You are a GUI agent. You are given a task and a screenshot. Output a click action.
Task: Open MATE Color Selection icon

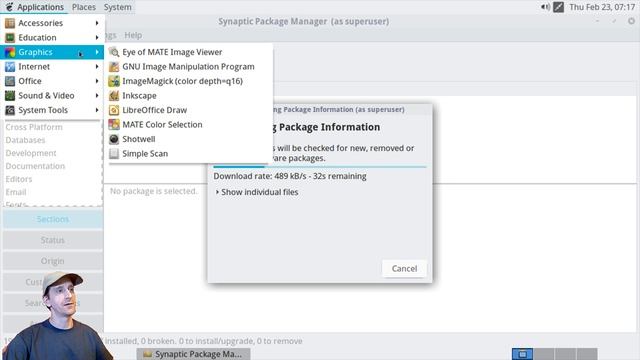click(114, 124)
